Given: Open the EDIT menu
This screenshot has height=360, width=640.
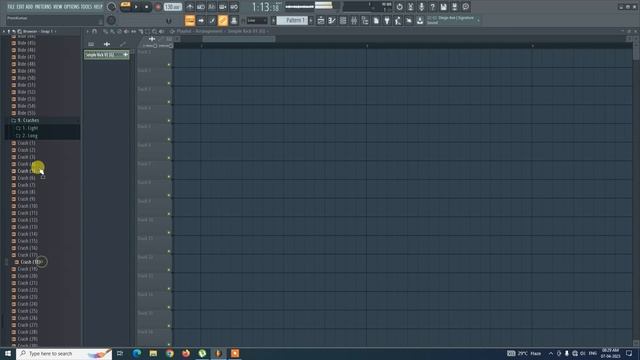Looking at the screenshot, I should click(20, 7).
